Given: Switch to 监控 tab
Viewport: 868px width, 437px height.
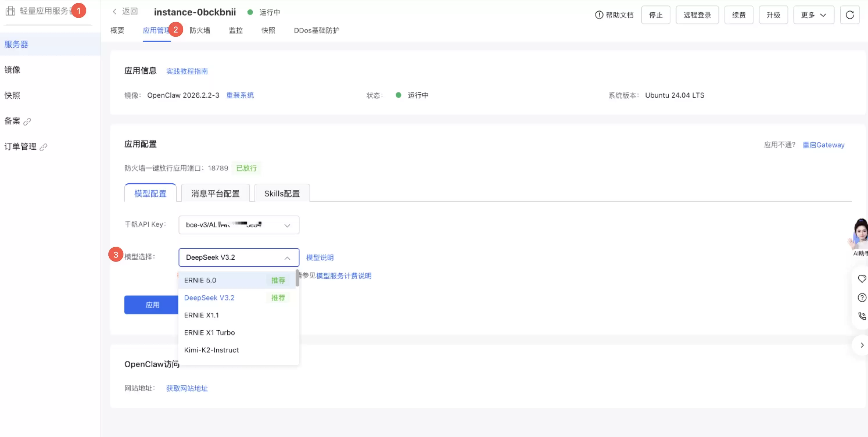Looking at the screenshot, I should 236,30.
